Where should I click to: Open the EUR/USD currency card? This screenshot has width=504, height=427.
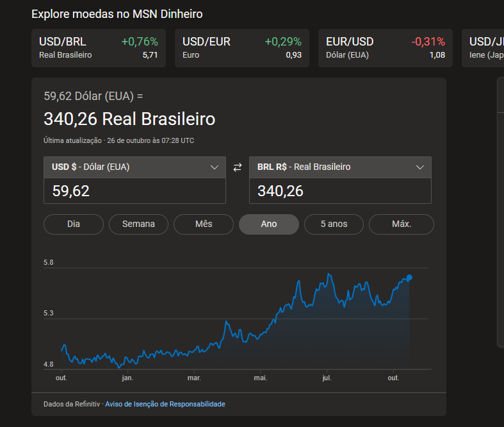click(385, 48)
